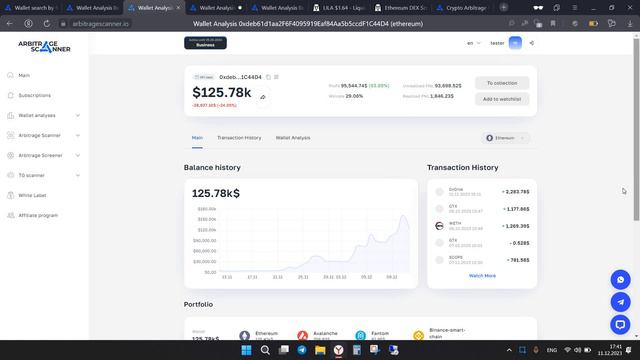Viewport: 640px width, 360px height.
Task: Click the browser back arrow
Action: 9,24
